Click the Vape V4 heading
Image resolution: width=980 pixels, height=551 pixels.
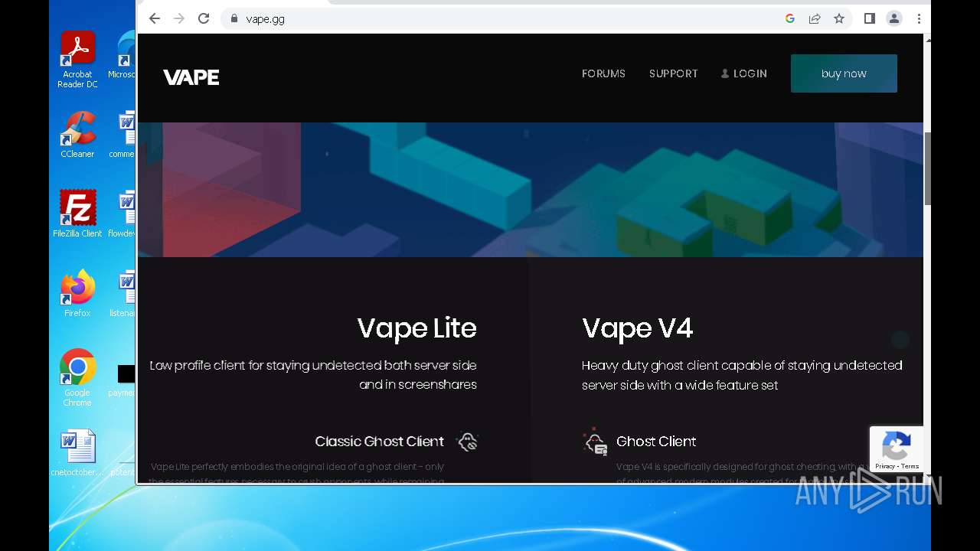point(637,328)
